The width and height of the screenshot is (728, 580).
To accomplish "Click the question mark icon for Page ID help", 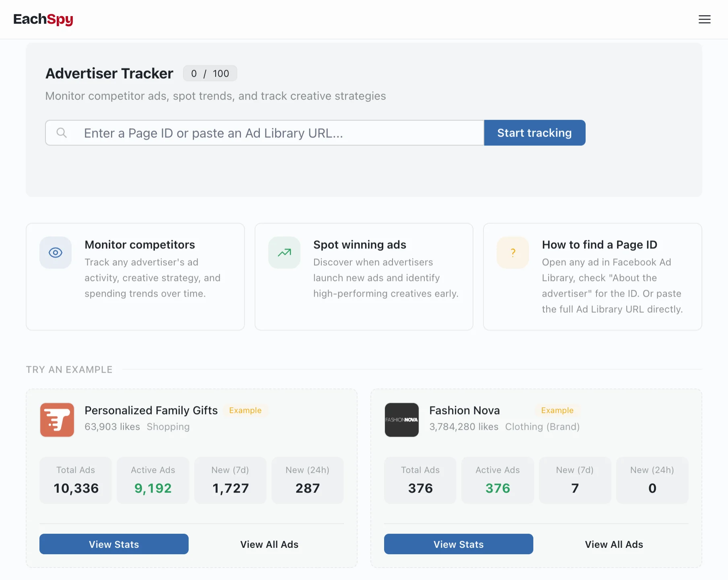I will click(513, 252).
